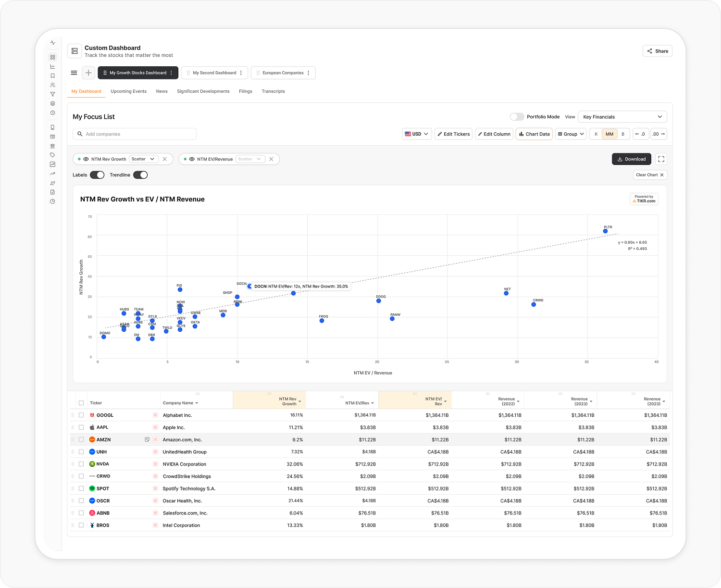Click Clear Chart button
Image resolution: width=721 pixels, height=588 pixels.
[650, 175]
